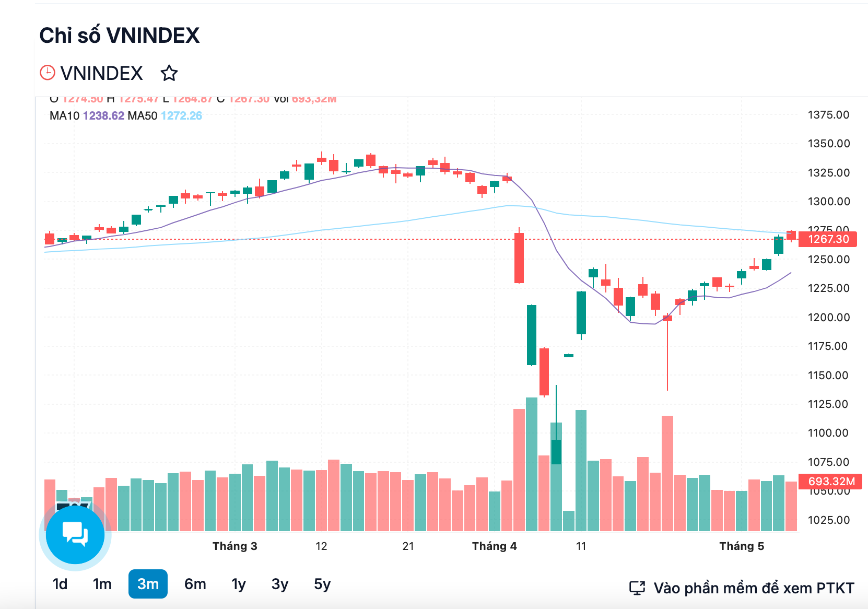868x609 pixels.
Task: Click the Chỉ số VNINDEX heading
Action: coord(120,36)
